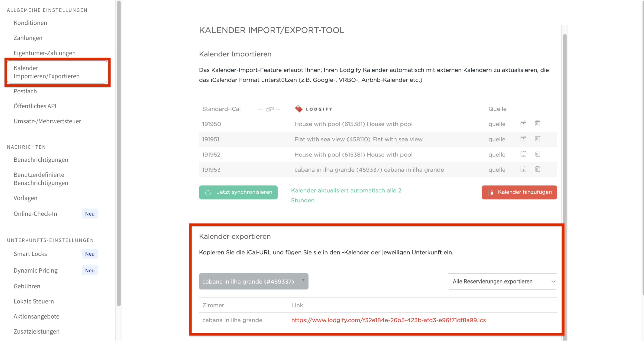This screenshot has height=342, width=644.
Task: Go to Kalender Importieren/Exportieren settings
Action: pos(57,72)
